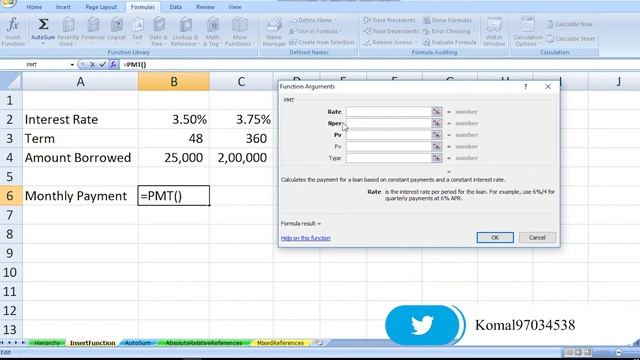Click Evaluate Formula
The height and width of the screenshot is (360, 640).
tap(449, 42)
